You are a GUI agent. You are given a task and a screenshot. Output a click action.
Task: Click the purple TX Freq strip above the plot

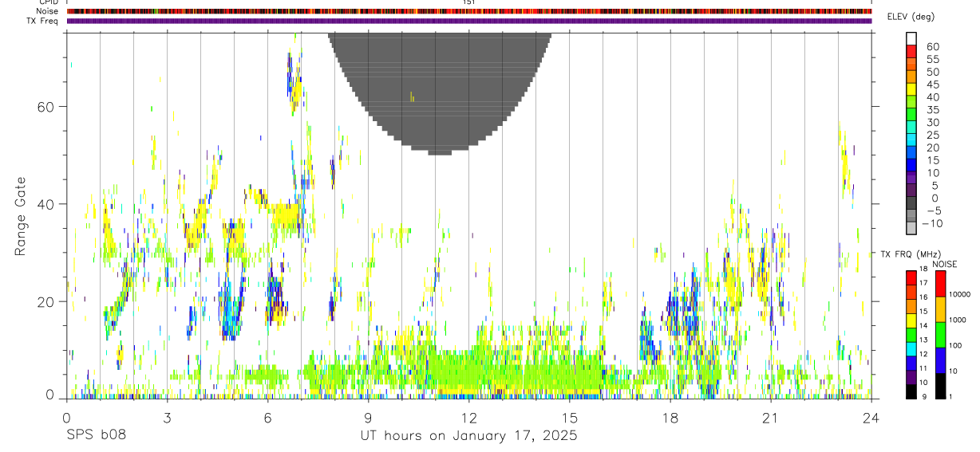469,21
